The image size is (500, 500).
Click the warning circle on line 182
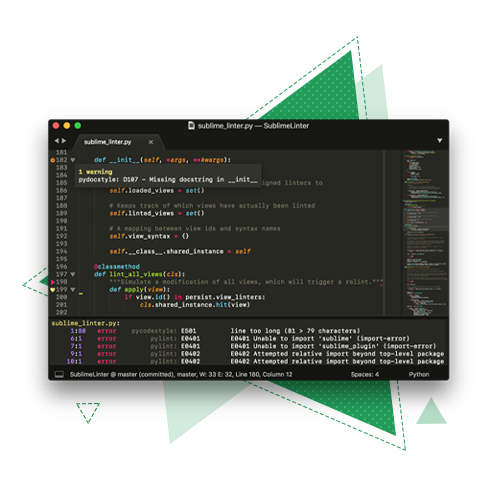click(52, 160)
